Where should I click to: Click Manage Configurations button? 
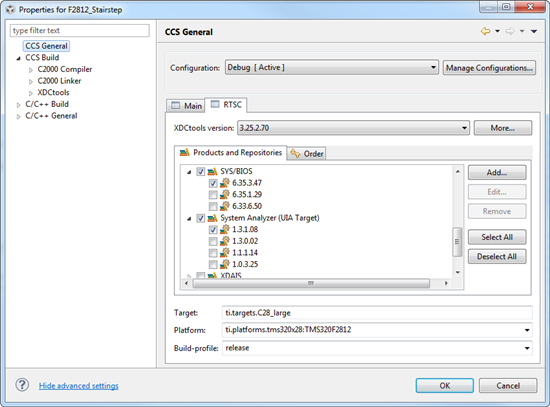click(489, 68)
